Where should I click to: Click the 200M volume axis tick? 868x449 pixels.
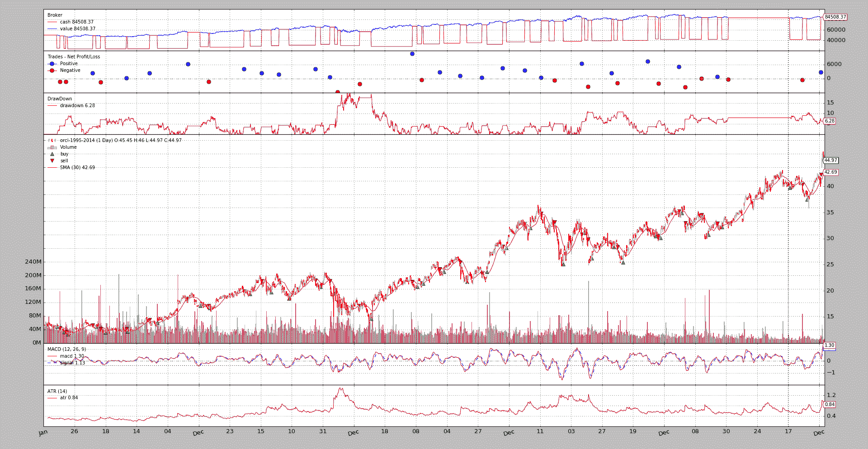(x=33, y=275)
